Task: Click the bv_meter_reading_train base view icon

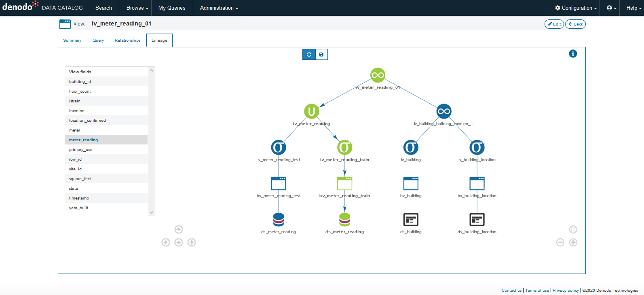Action: tap(344, 183)
